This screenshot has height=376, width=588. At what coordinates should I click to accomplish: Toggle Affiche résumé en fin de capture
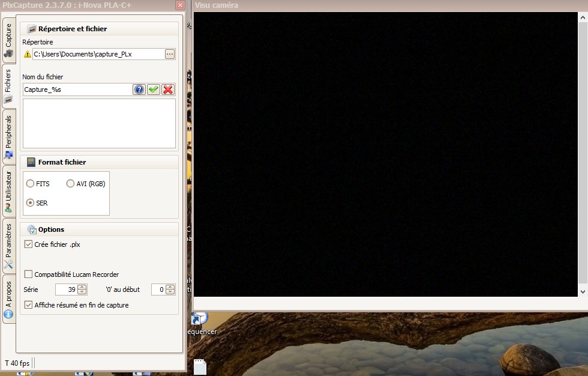pyautogui.click(x=29, y=305)
